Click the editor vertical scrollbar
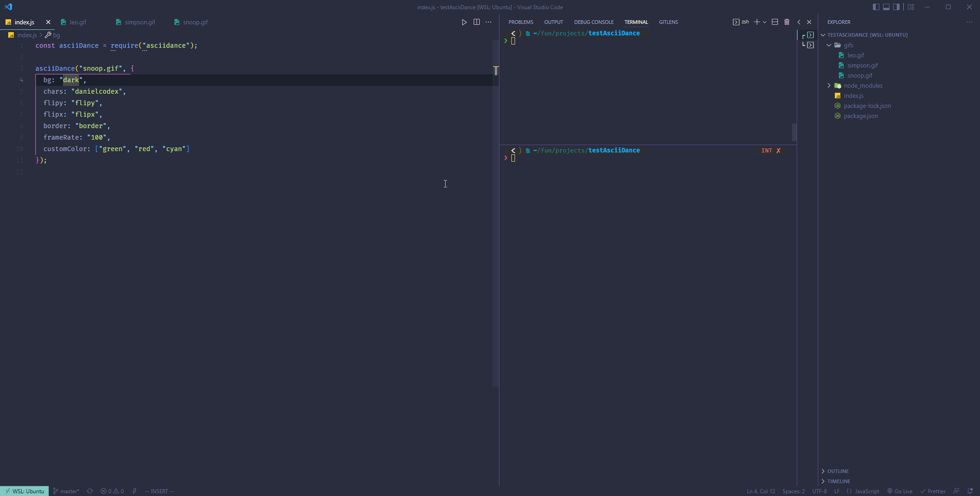This screenshot has height=496, width=980. pyautogui.click(x=496, y=230)
